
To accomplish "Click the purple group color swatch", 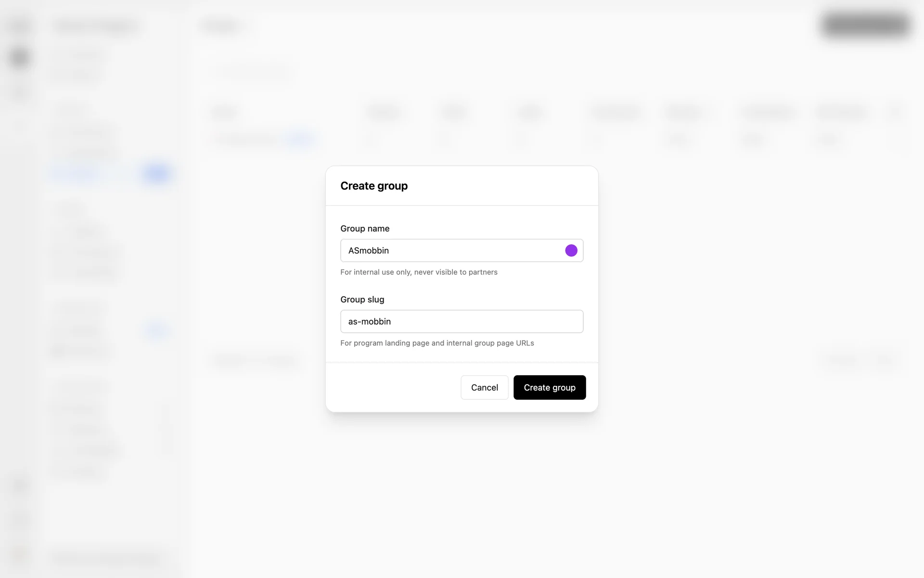I will 571,250.
